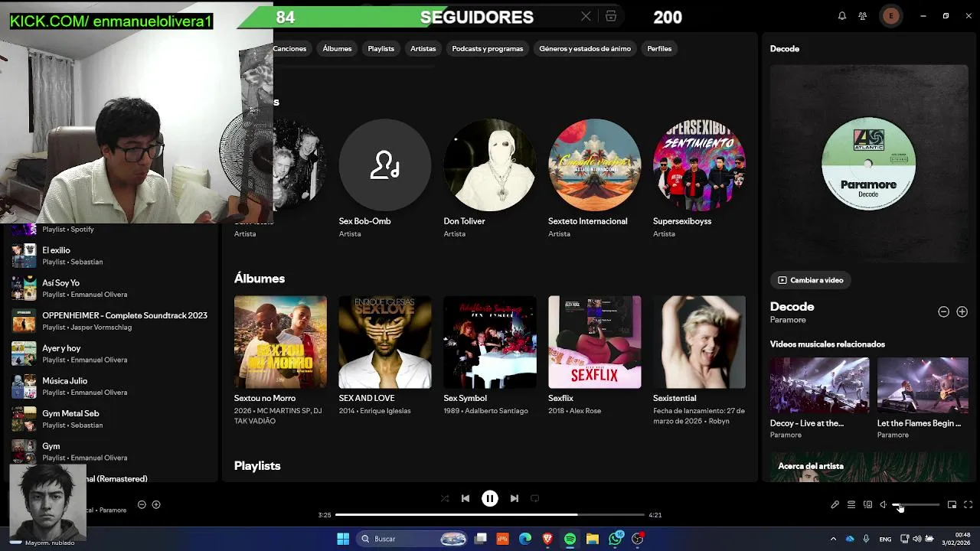Open File Explorer from taskbar
The width and height of the screenshot is (980, 551).
[593, 539]
